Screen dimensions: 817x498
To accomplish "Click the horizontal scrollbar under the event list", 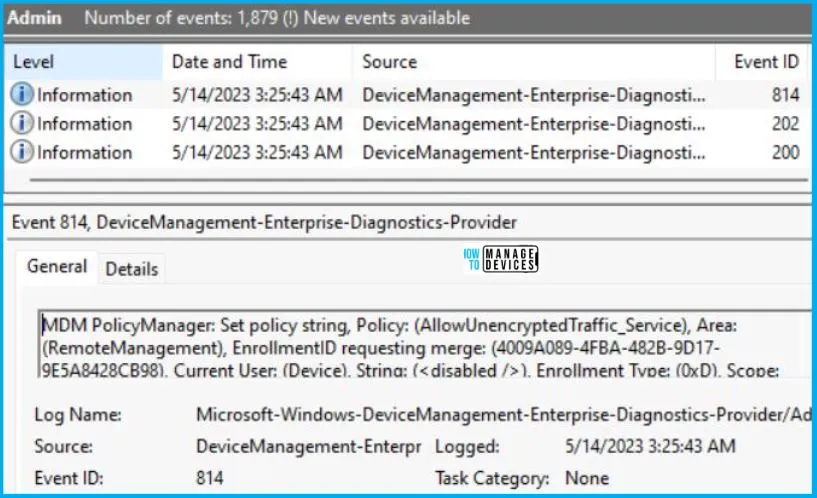I will (x=419, y=180).
